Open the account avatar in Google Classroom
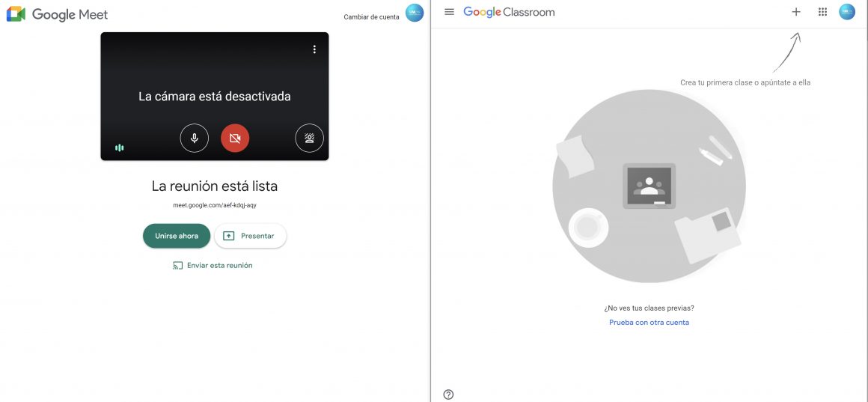The width and height of the screenshot is (868, 402). coord(847,12)
